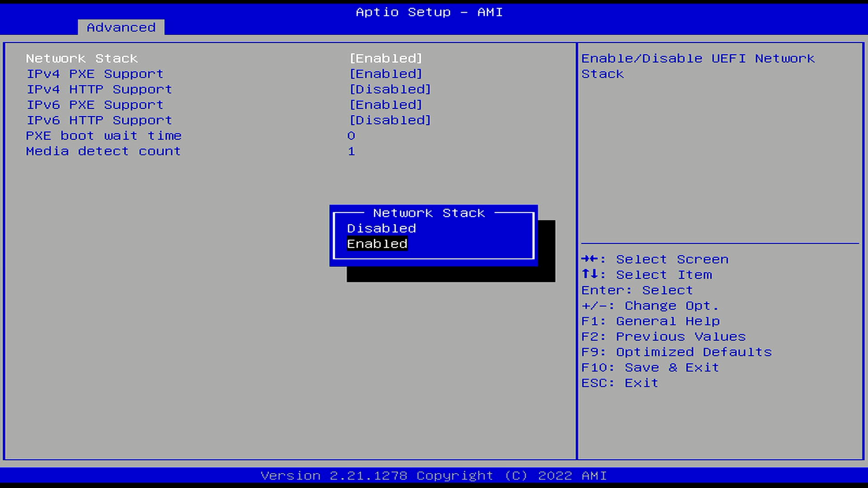Click the F2 Previous Values hint
The width and height of the screenshot is (868, 488).
tap(663, 337)
